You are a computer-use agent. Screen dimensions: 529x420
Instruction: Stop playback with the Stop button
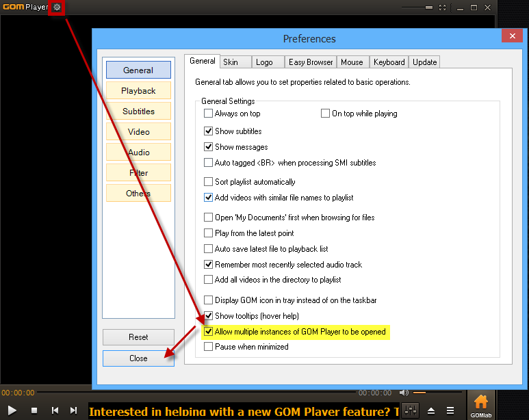point(34,410)
